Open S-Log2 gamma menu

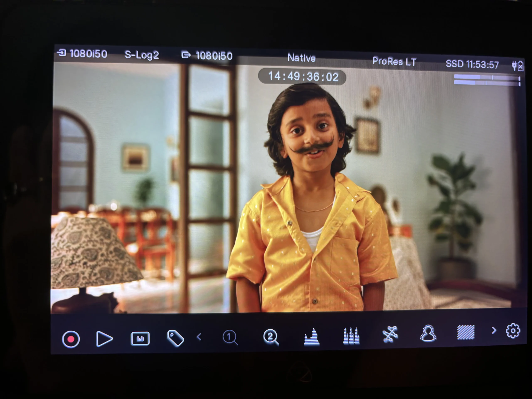142,55
